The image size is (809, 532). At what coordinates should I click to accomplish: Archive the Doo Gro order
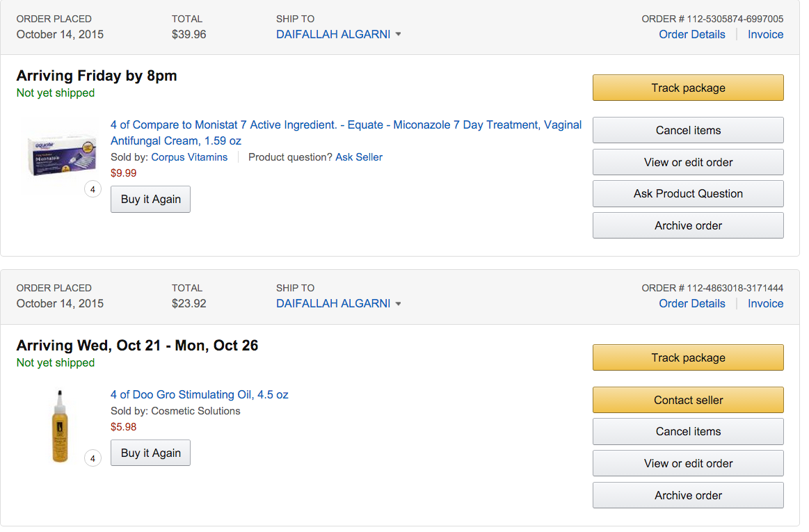pos(688,495)
